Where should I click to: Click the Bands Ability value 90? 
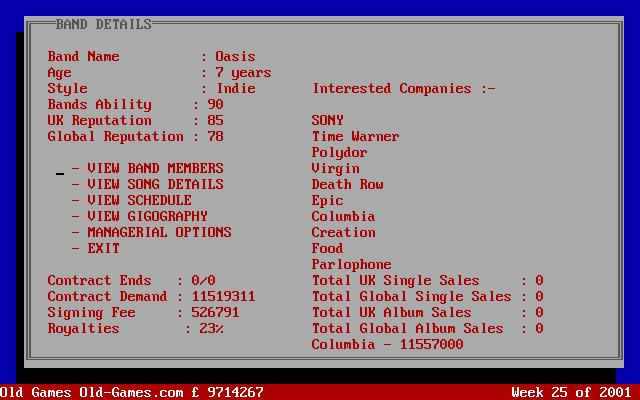coord(216,104)
